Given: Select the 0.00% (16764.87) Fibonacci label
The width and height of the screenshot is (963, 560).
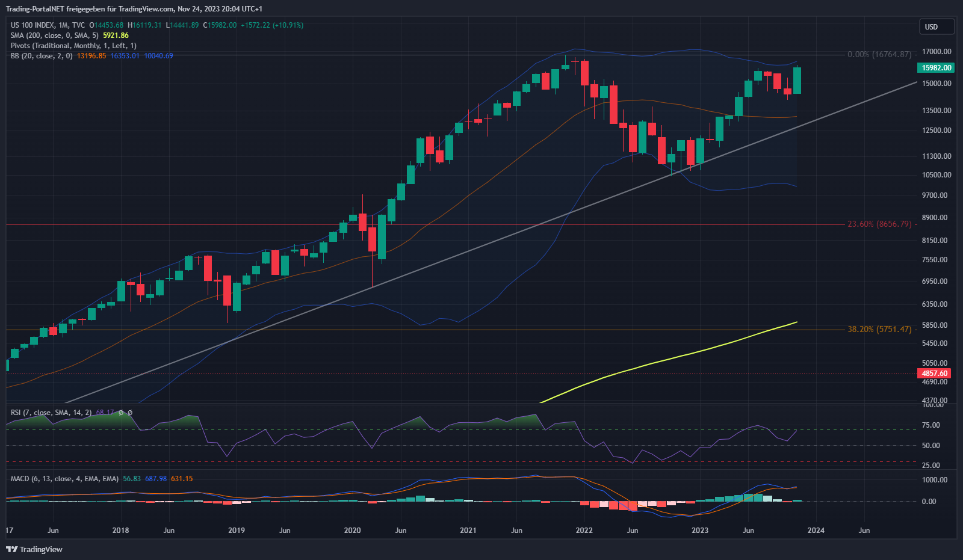Looking at the screenshot, I should point(879,55).
